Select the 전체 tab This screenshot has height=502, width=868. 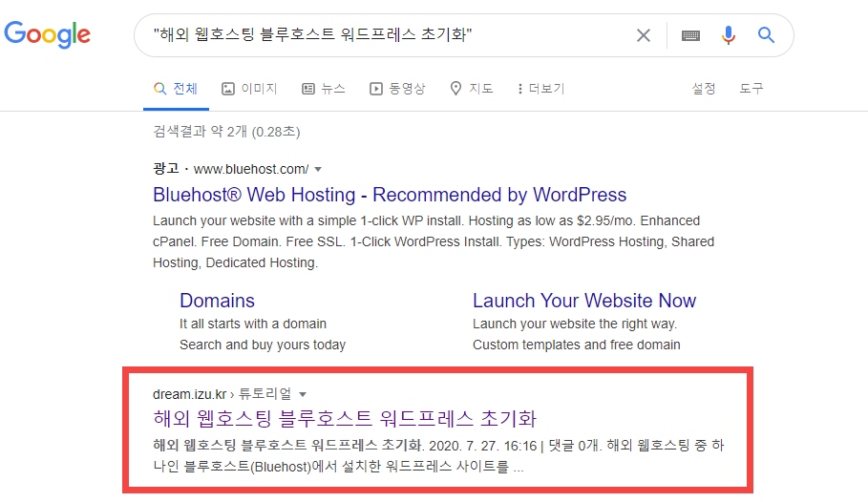[x=176, y=89]
